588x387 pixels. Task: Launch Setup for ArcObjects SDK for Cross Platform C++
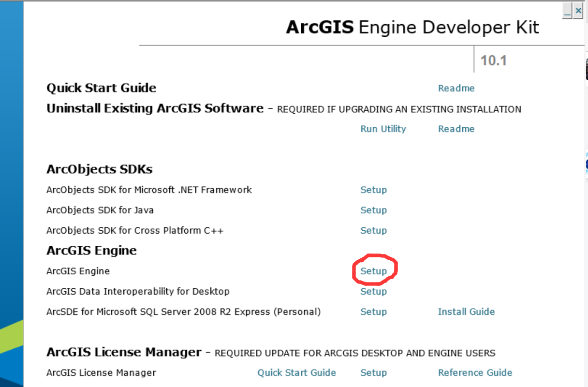[373, 230]
